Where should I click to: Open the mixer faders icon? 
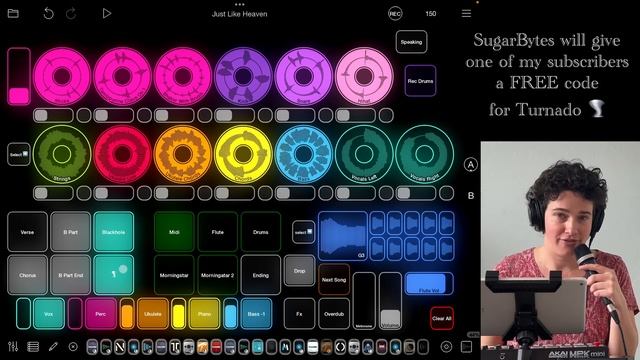(x=13, y=347)
